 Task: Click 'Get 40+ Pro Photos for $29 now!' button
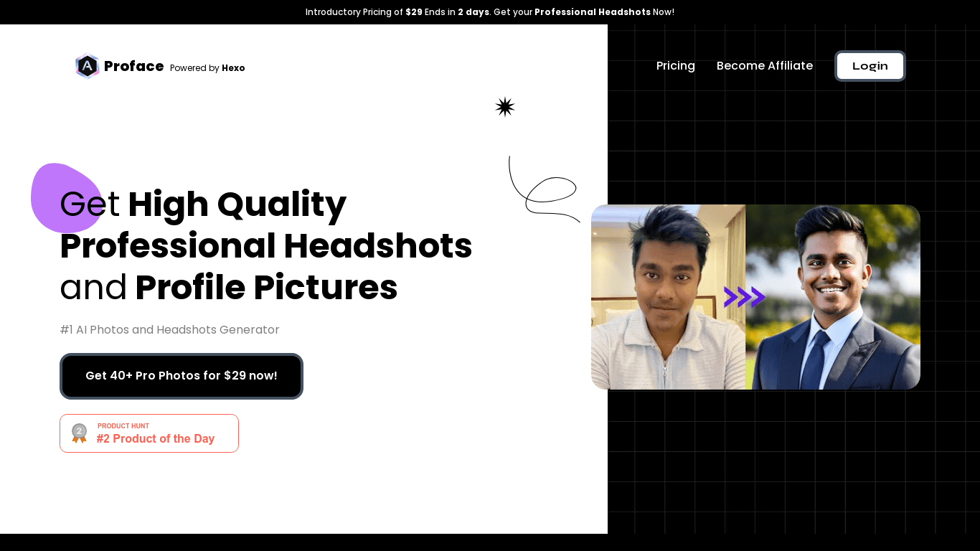pyautogui.click(x=182, y=376)
